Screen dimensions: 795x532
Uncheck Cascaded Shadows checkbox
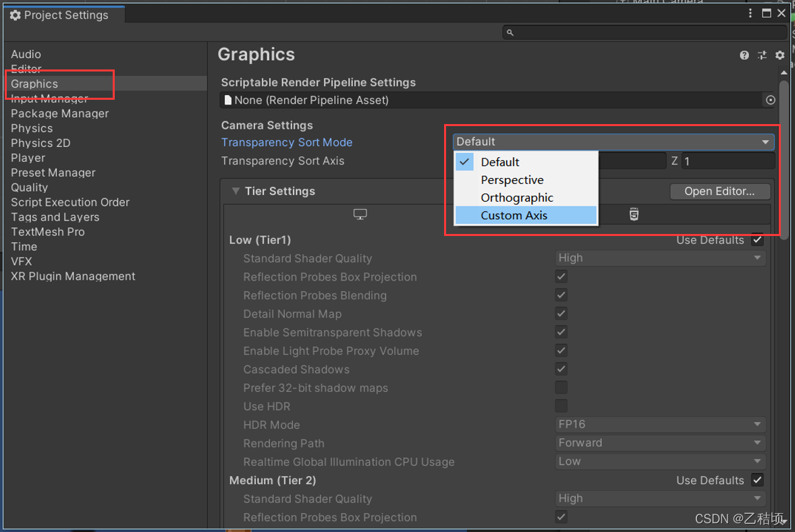pyautogui.click(x=561, y=369)
